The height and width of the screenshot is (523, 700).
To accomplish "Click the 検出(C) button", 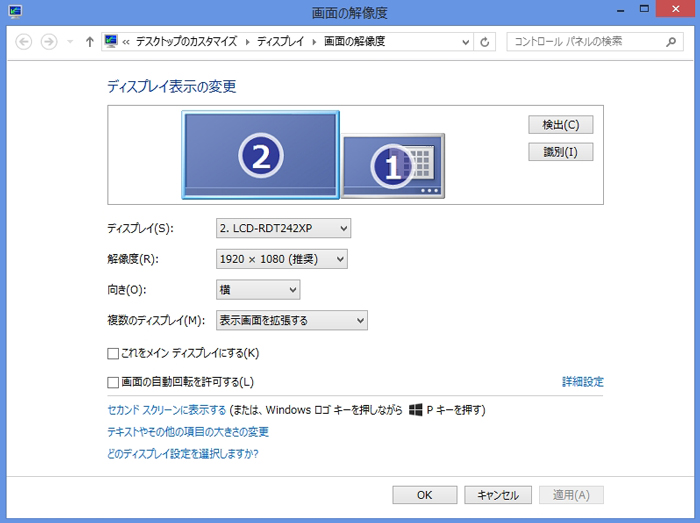I will 561,125.
